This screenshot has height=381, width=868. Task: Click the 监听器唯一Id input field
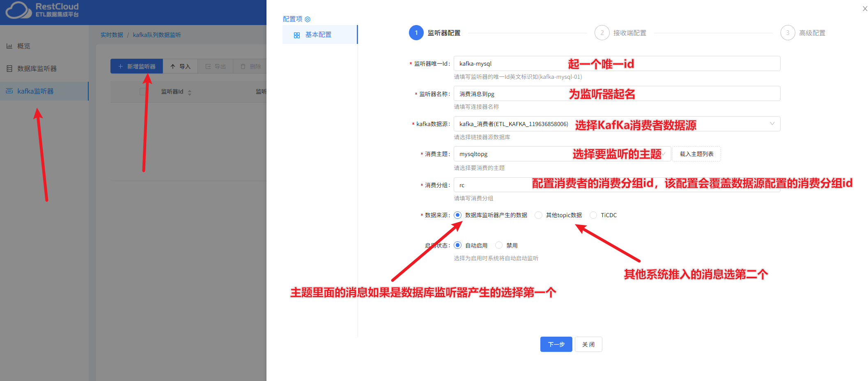tap(617, 64)
